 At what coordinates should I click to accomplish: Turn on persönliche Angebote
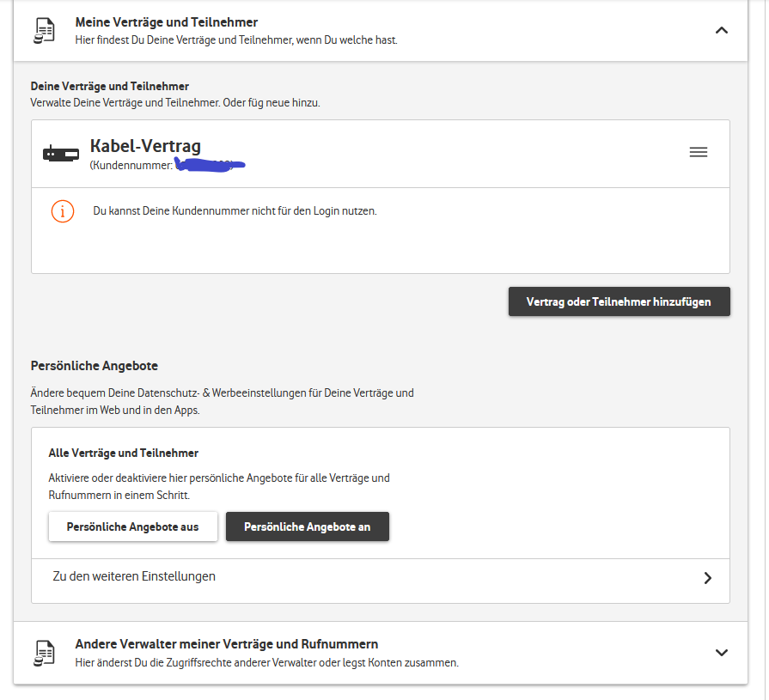pyautogui.click(x=307, y=527)
